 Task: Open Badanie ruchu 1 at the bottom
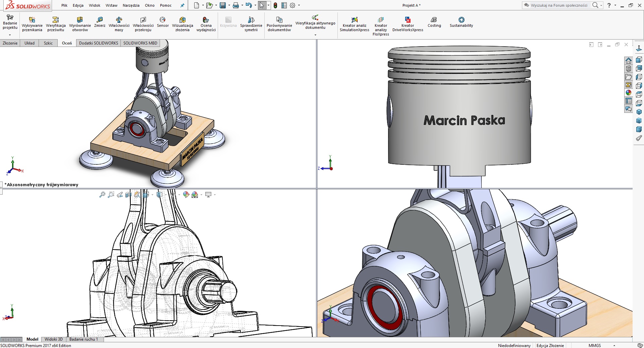[x=84, y=339]
